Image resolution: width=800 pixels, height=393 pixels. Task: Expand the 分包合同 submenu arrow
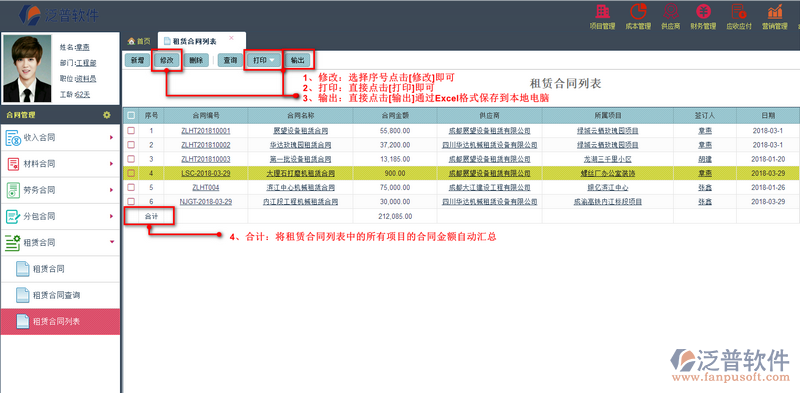(x=111, y=216)
